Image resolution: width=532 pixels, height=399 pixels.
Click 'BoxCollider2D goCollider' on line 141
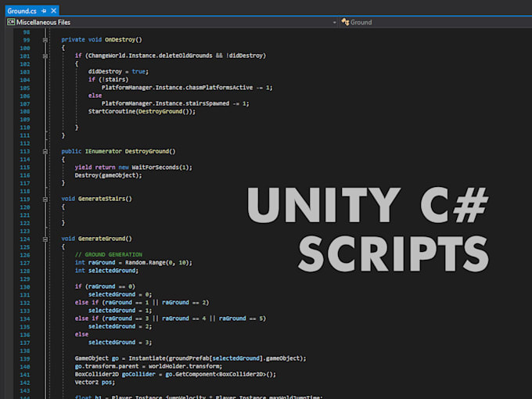point(115,374)
